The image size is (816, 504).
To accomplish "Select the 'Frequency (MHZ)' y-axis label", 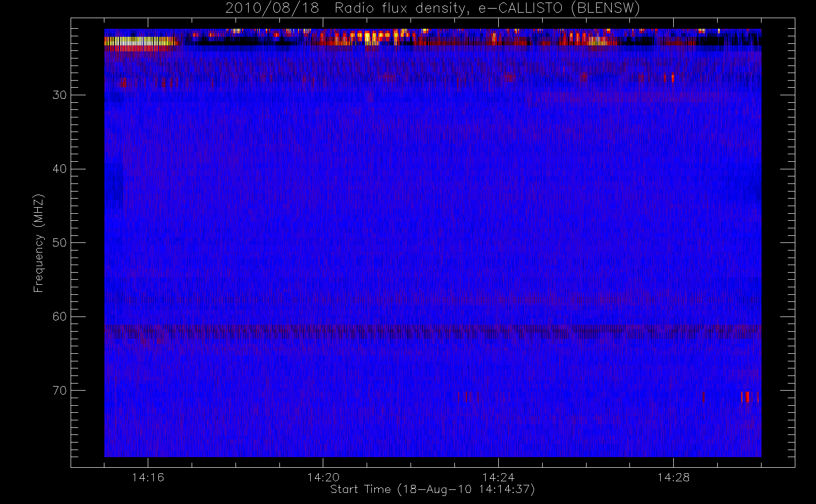I will point(39,243).
